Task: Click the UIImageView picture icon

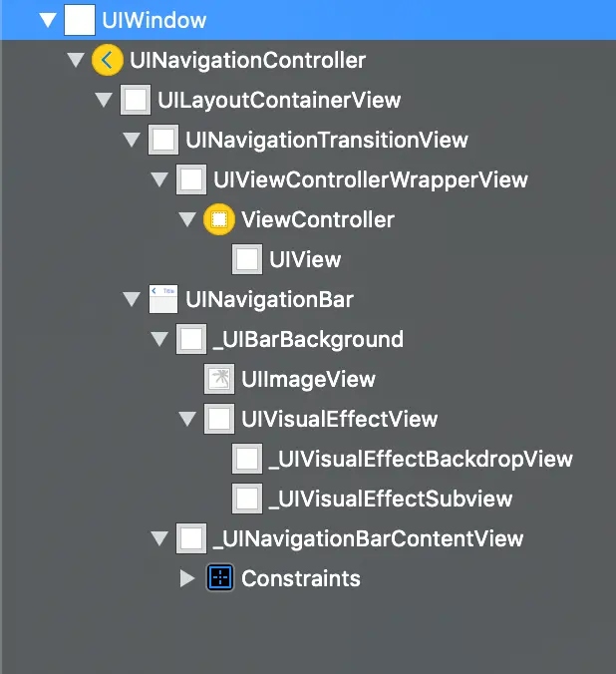Action: pyautogui.click(x=218, y=379)
